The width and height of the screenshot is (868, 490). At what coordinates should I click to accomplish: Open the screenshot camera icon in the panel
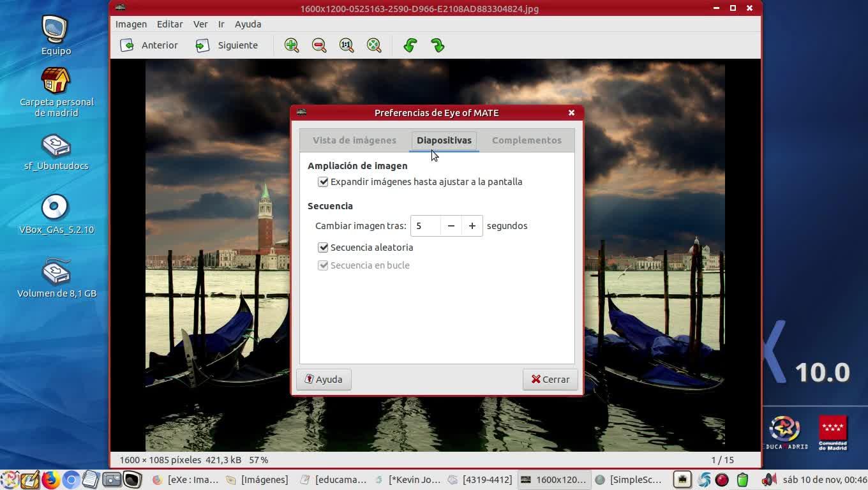pos(112,480)
